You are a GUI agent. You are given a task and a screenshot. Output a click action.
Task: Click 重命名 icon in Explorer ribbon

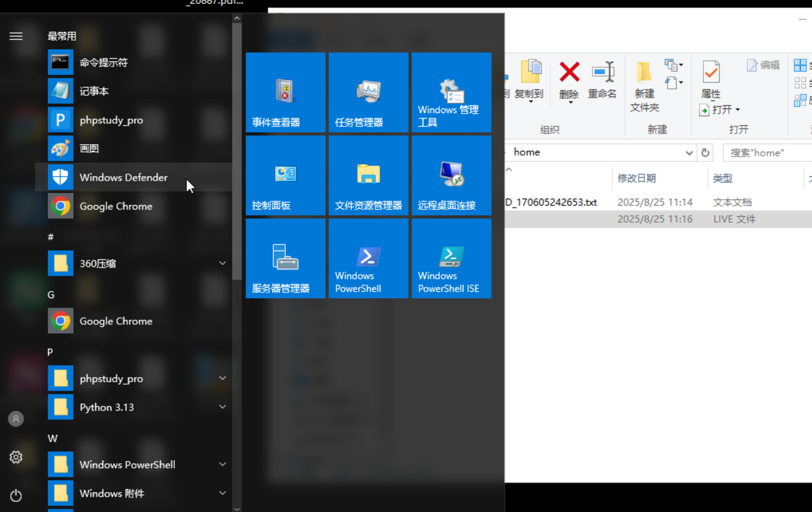pos(603,80)
